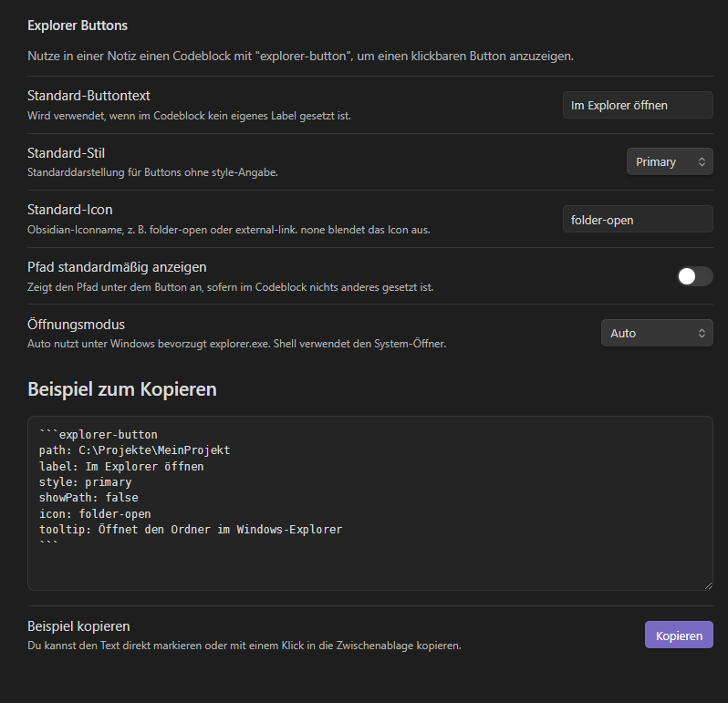Click the 'showPath: false' code line
The height and width of the screenshot is (703, 728).
click(x=88, y=498)
